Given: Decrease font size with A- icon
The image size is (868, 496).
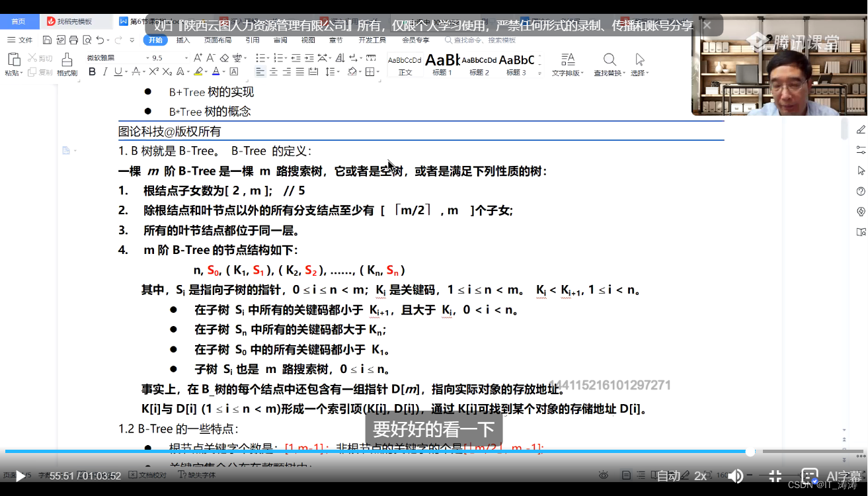Looking at the screenshot, I should [210, 58].
